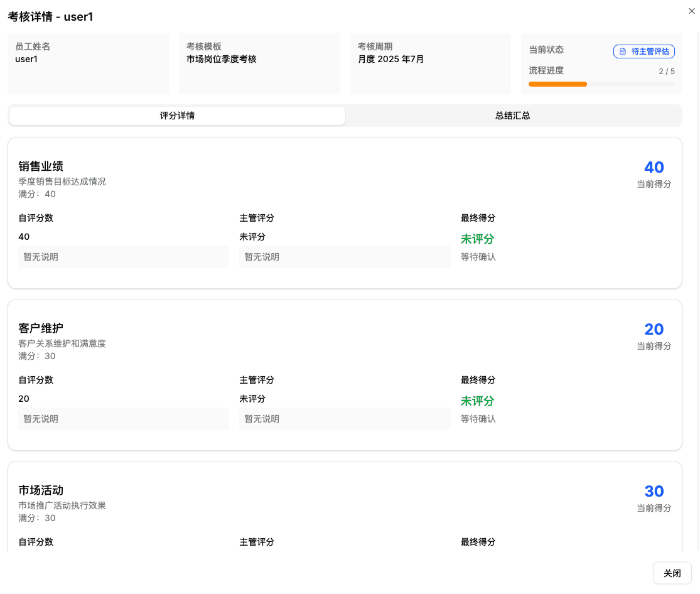Select the 客户维护 current score of 20

(654, 329)
